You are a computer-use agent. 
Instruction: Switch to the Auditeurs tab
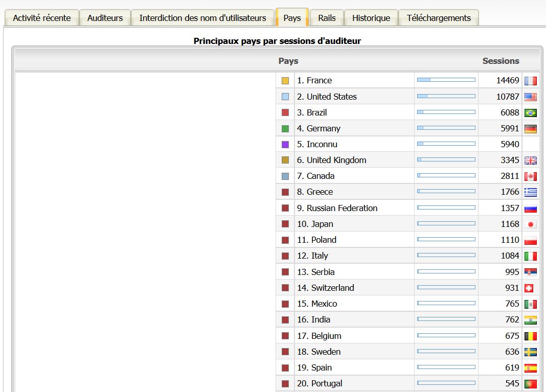coord(105,18)
